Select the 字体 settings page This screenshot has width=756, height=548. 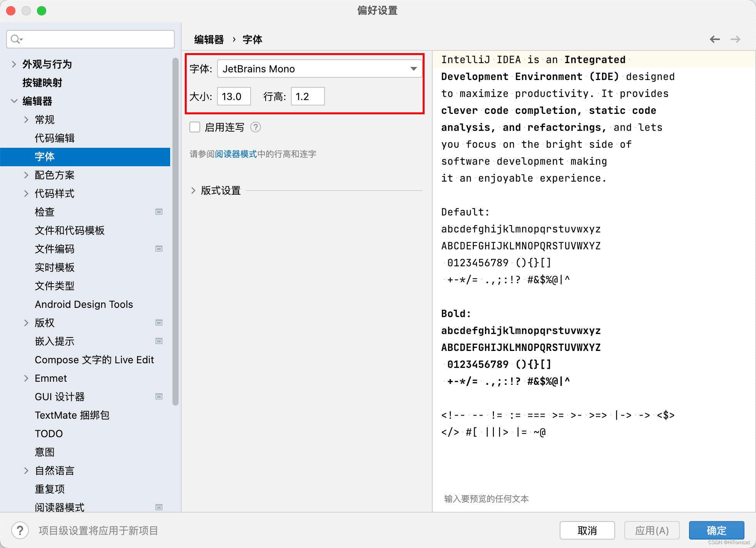pos(85,157)
